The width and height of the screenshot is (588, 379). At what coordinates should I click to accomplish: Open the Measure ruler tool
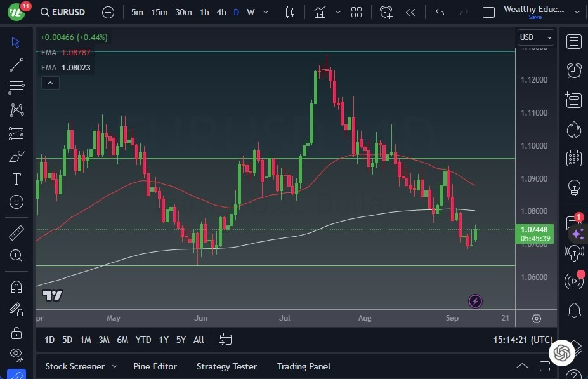pyautogui.click(x=16, y=232)
